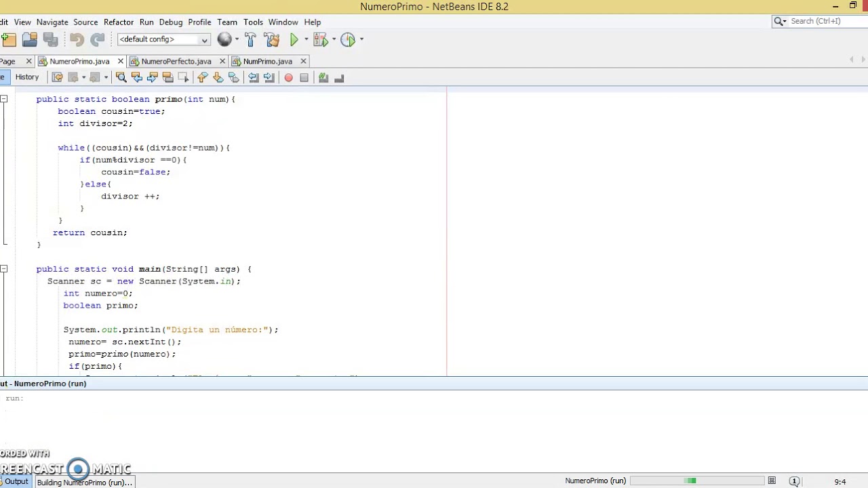Open the View menu
The width and height of the screenshot is (868, 488).
(22, 22)
